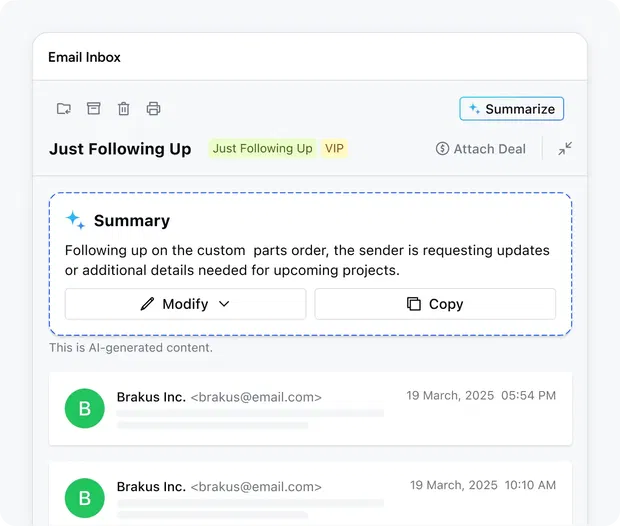The height and width of the screenshot is (526, 620).
Task: Collapse the email view with arrows icon
Action: coord(565,149)
